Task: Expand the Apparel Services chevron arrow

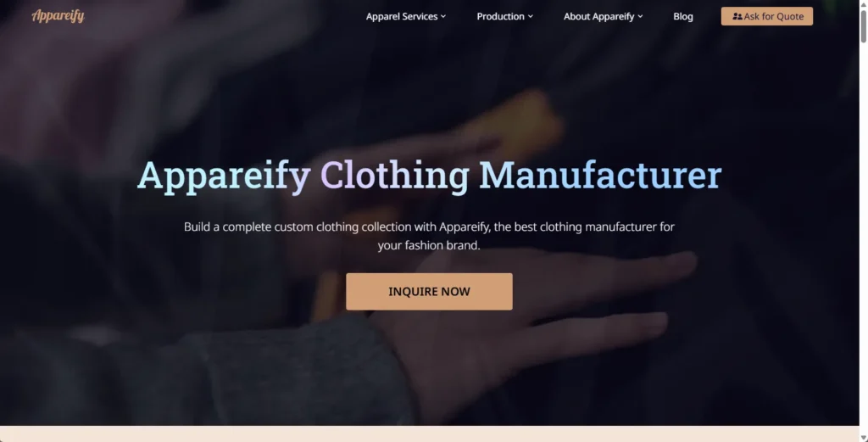Action: click(x=442, y=17)
